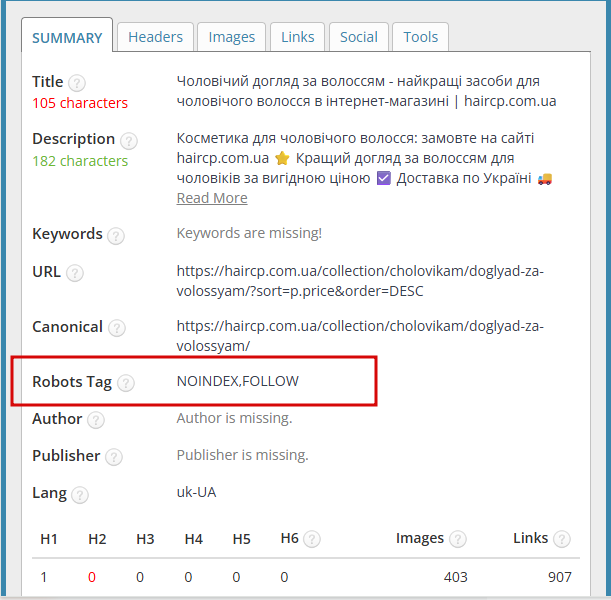The image size is (611, 600).
Task: Click the help icon next to Keywords
Action: [x=116, y=236]
